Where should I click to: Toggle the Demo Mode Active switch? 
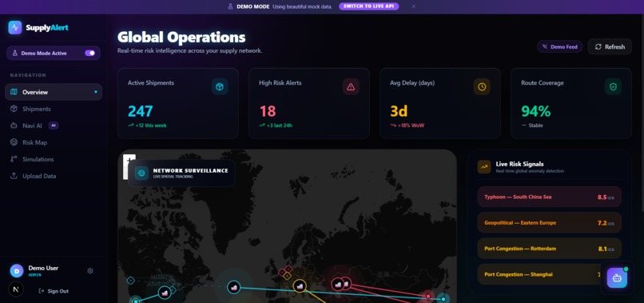pos(89,53)
